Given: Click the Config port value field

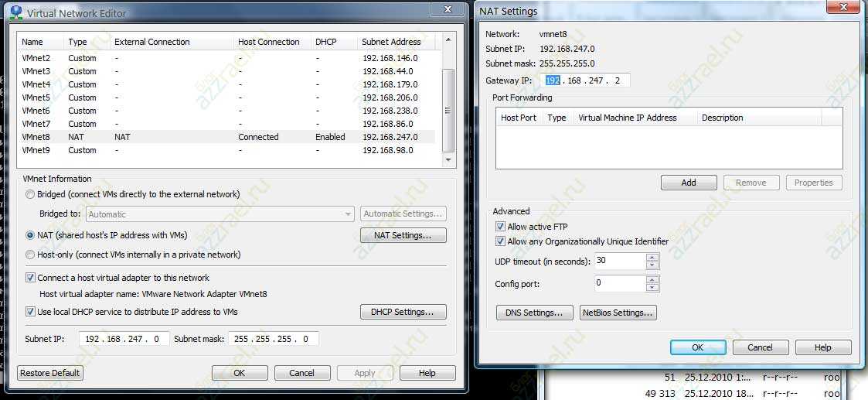Looking at the screenshot, I should pos(620,284).
